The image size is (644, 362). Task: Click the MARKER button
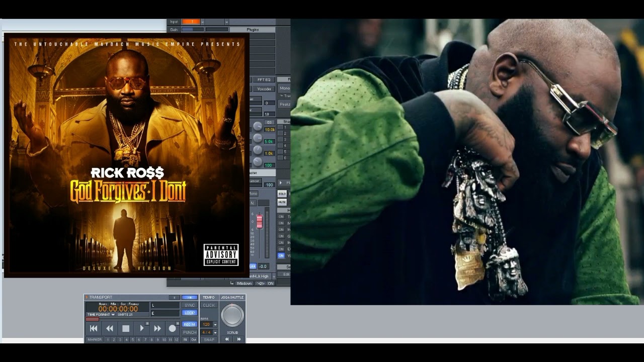pos(95,339)
